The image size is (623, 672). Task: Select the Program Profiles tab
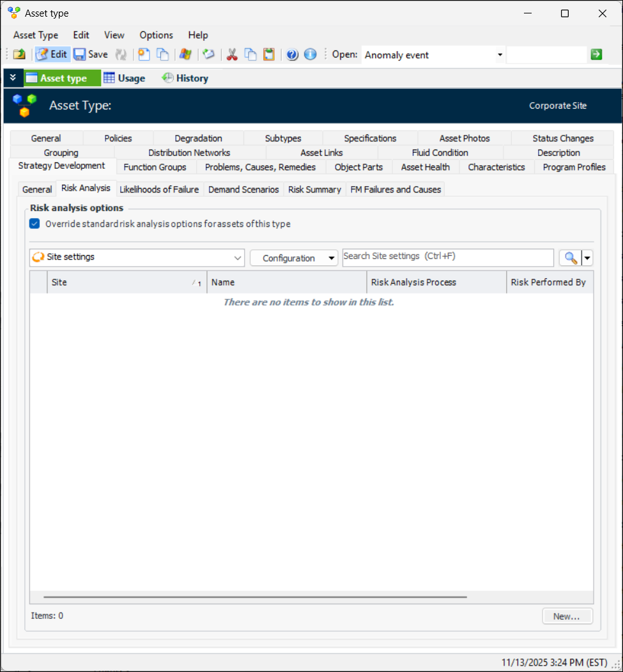point(574,167)
